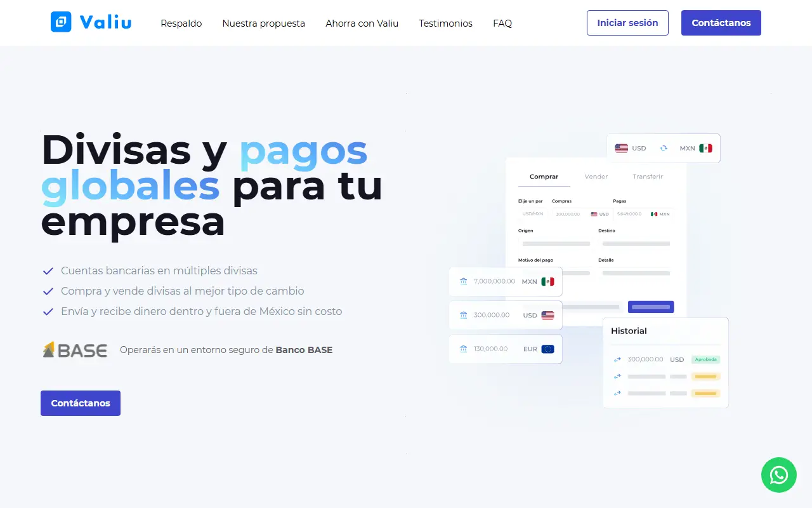Click the US flag beside USD at top
Screen dimensions: 812x508
tap(622, 148)
